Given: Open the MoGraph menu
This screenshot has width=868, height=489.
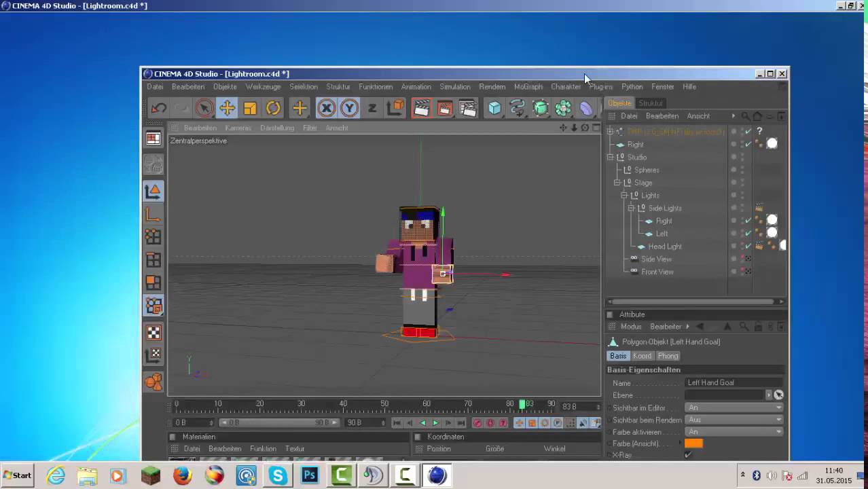Looking at the screenshot, I should tap(528, 87).
